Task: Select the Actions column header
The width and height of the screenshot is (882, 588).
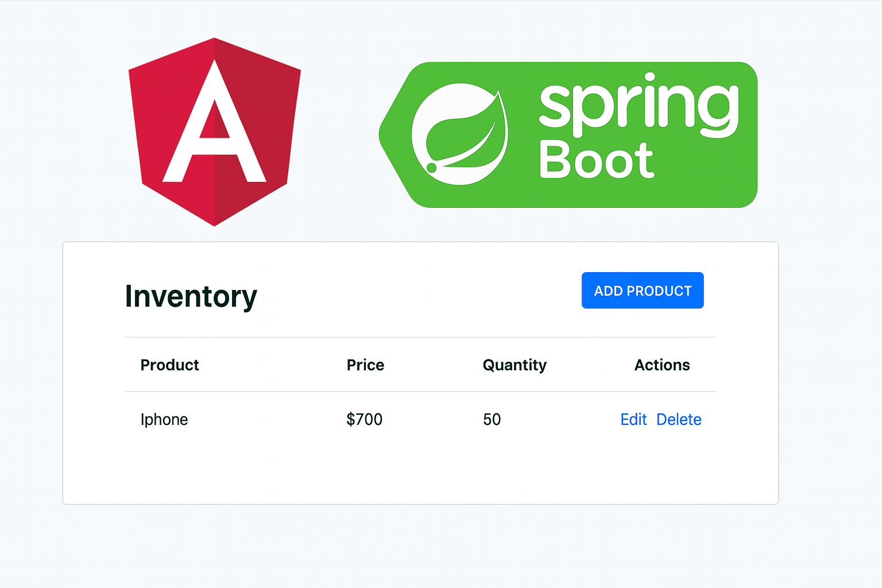Action: point(662,365)
